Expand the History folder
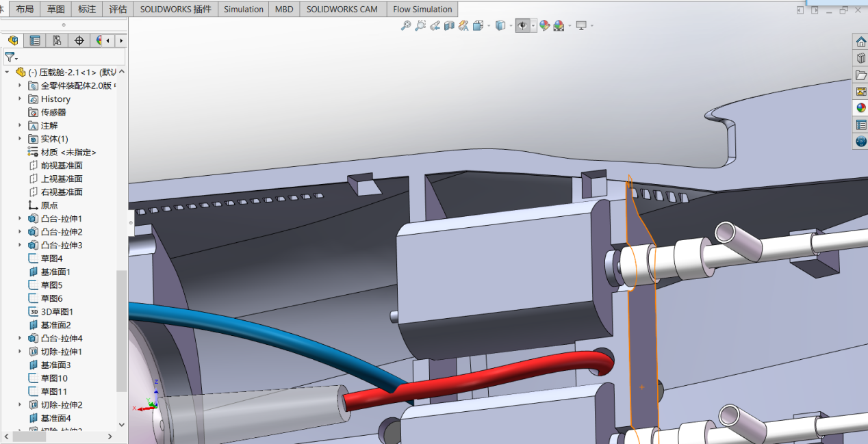This screenshot has width=868, height=444. 20,99
